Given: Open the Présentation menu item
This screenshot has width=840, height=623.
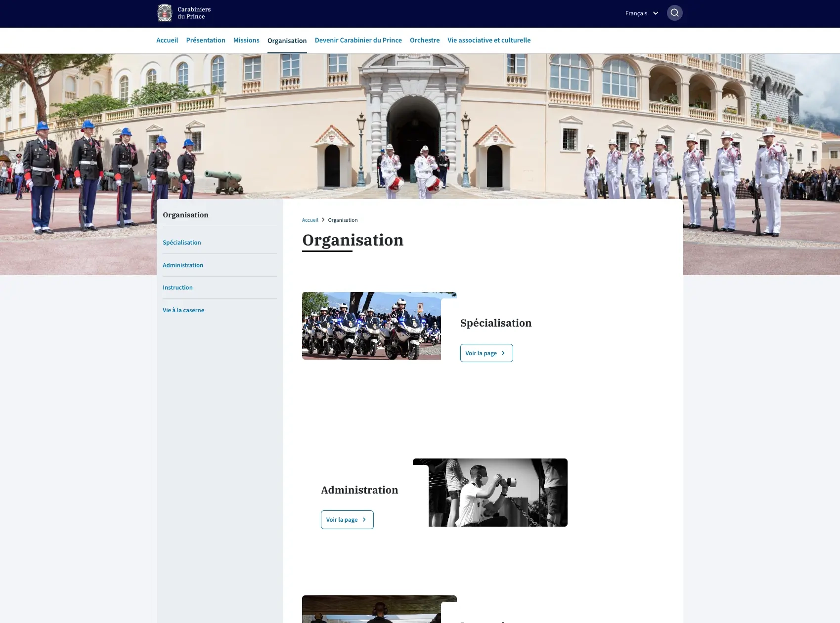Looking at the screenshot, I should point(206,41).
